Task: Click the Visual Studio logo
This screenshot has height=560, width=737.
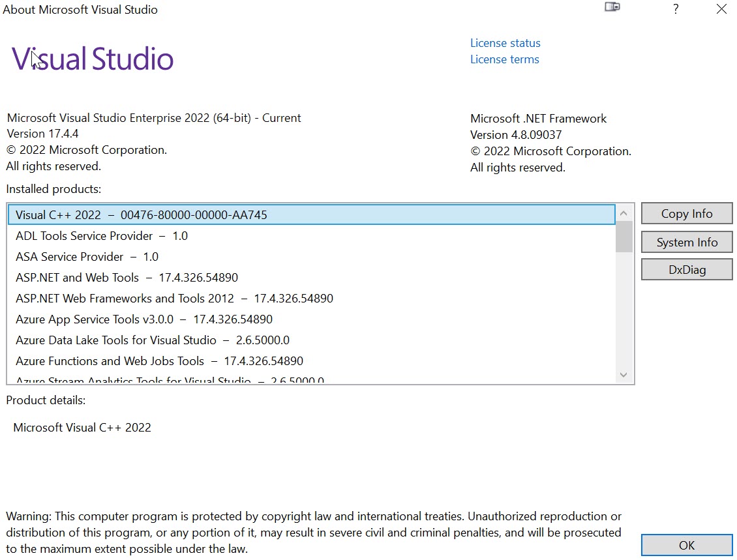Action: 93,59
